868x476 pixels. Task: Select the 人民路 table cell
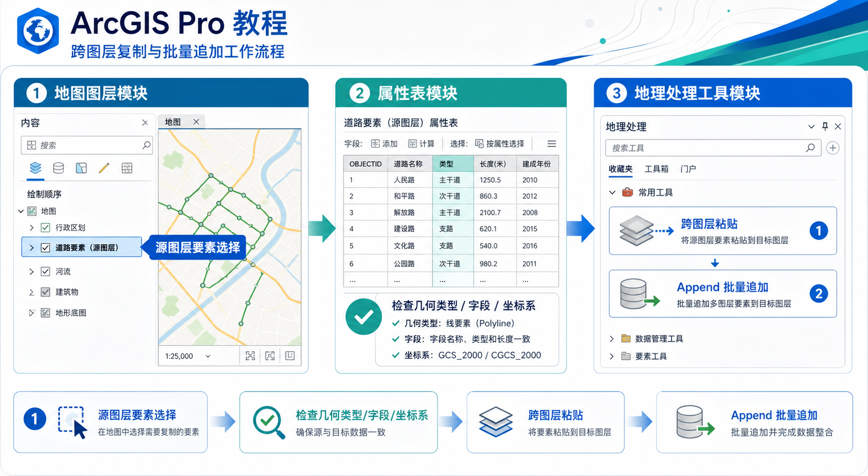coord(410,180)
